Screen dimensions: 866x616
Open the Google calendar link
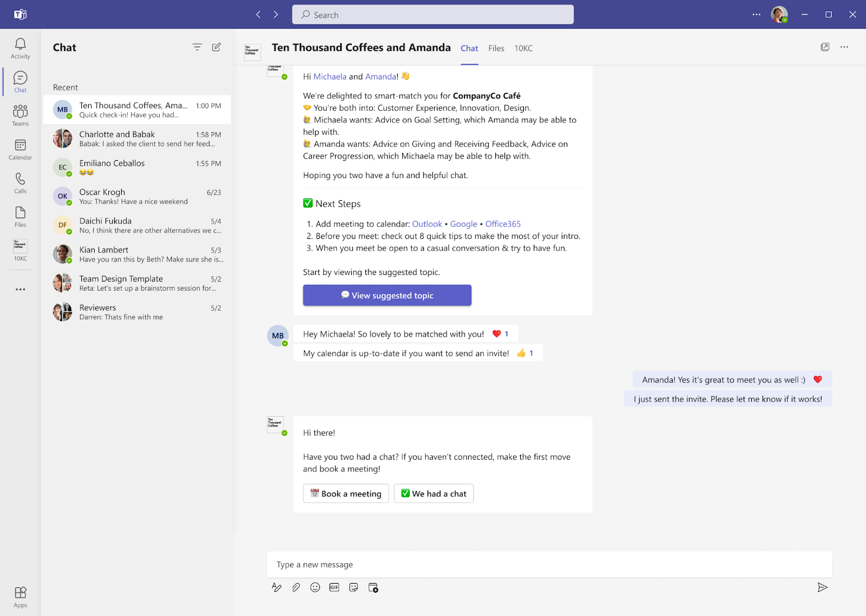click(x=464, y=224)
